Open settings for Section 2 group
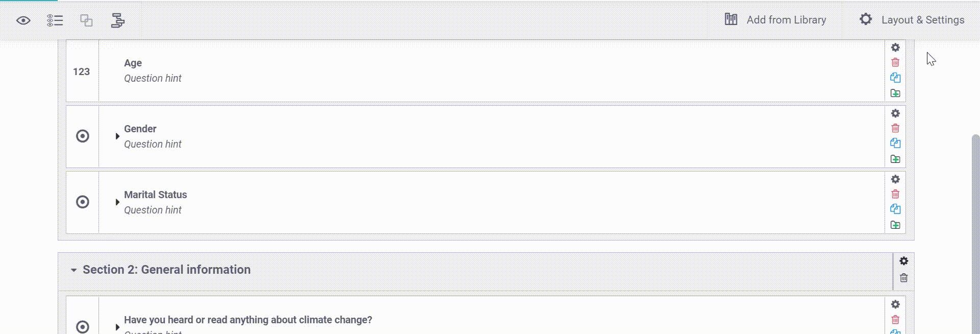 click(x=904, y=261)
